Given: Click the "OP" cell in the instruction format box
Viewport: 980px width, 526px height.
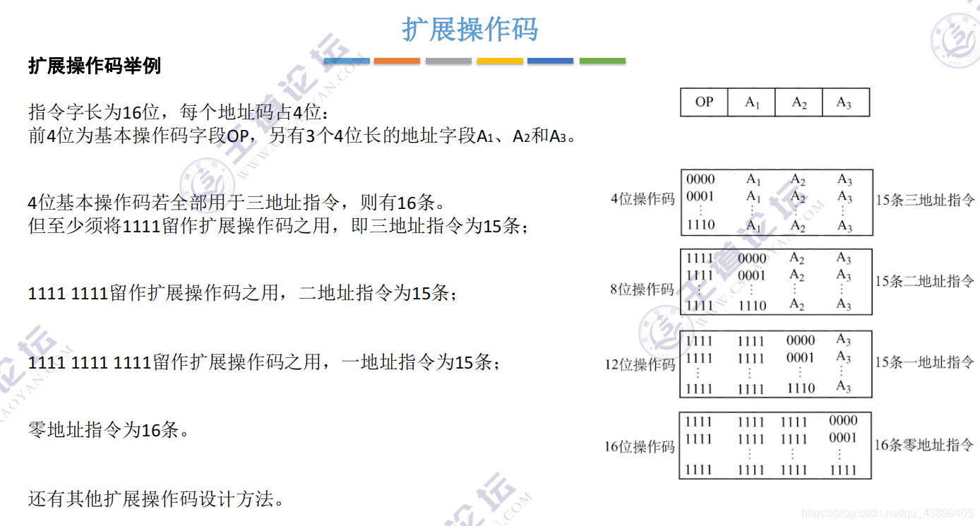Looking at the screenshot, I should tap(704, 102).
